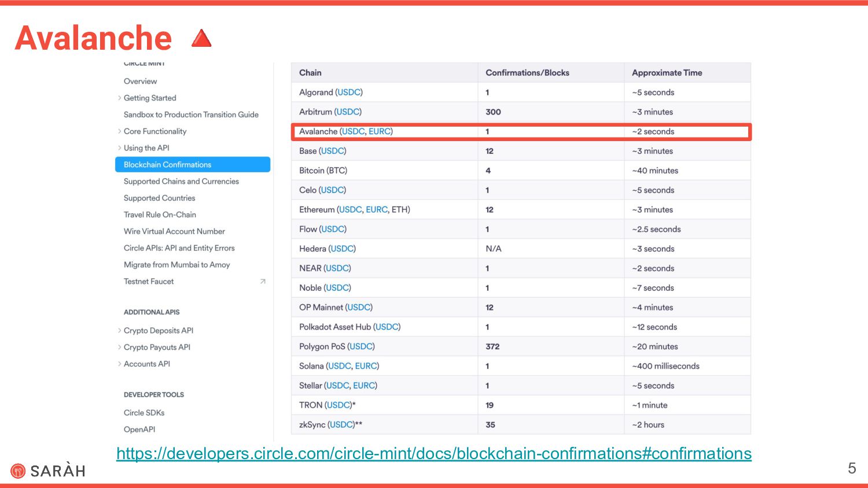Click USDC link in Celo row
This screenshot has width=868, height=488.
(332, 190)
